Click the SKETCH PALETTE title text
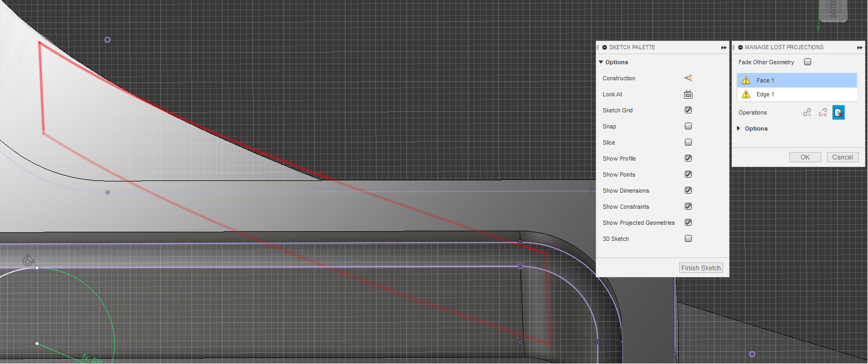This screenshot has height=364, width=868. (632, 47)
